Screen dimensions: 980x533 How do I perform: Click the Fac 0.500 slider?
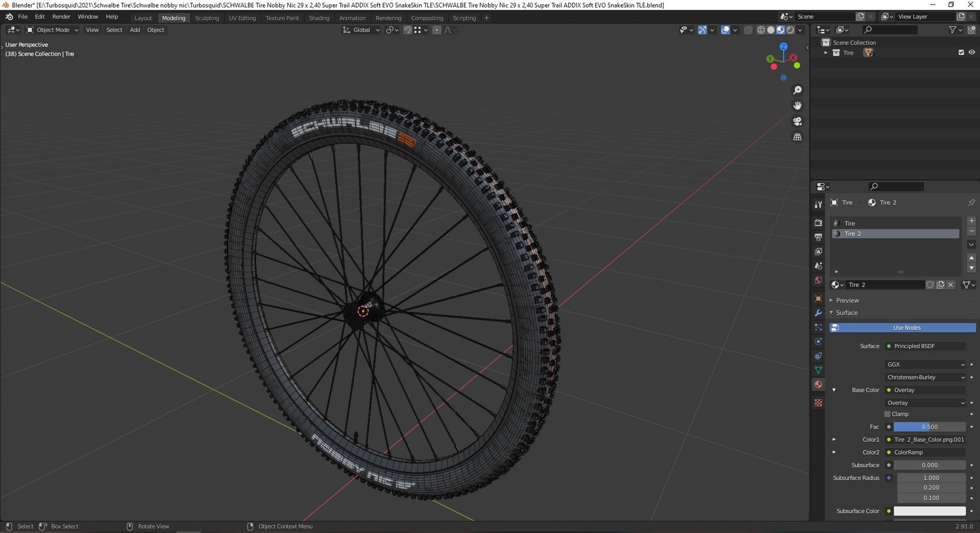(929, 427)
